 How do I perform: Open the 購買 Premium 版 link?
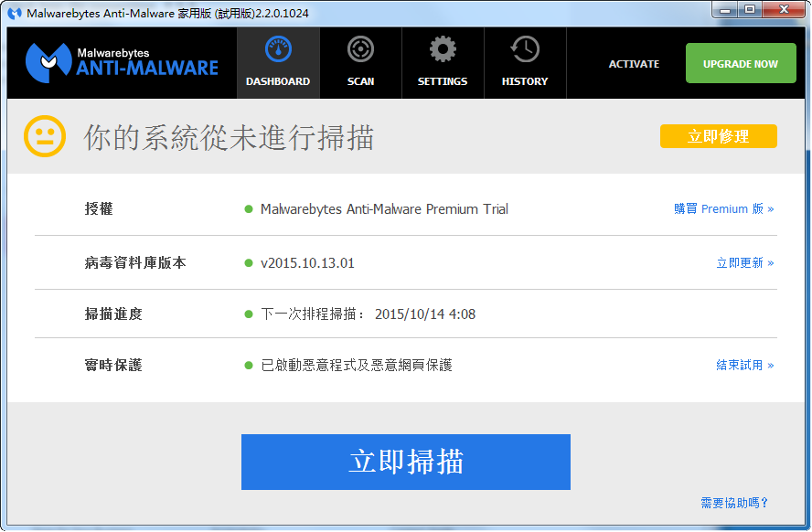[x=723, y=209]
